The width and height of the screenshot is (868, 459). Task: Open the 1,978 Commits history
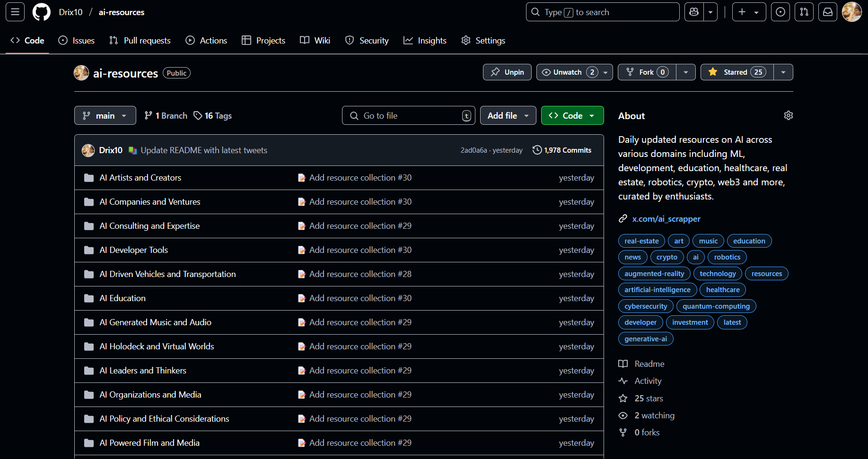tap(562, 150)
